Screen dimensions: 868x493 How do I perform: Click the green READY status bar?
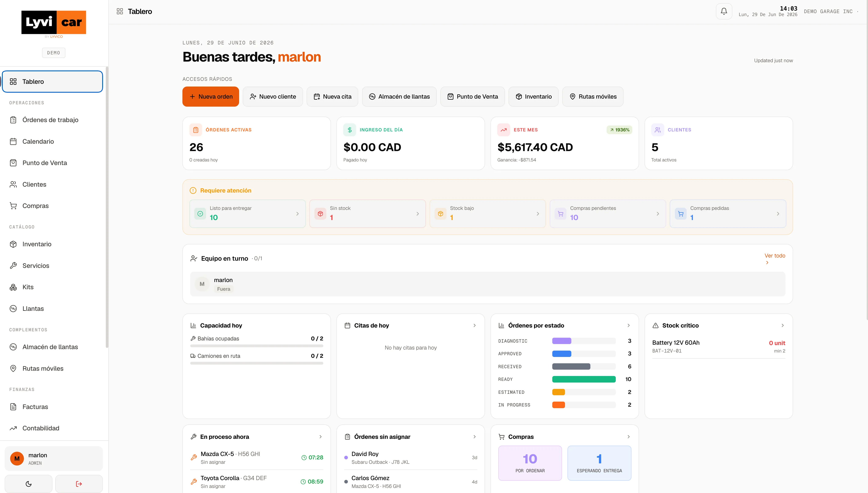pyautogui.click(x=584, y=379)
